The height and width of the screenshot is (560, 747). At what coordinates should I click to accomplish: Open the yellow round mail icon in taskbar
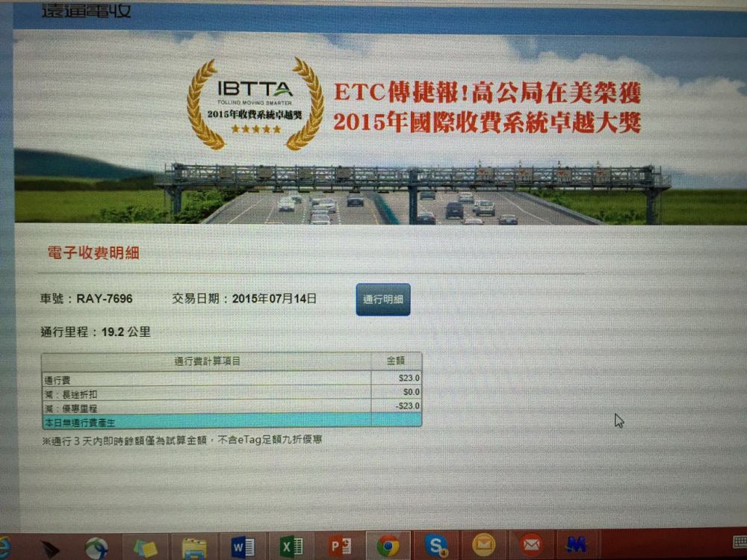coord(483,545)
